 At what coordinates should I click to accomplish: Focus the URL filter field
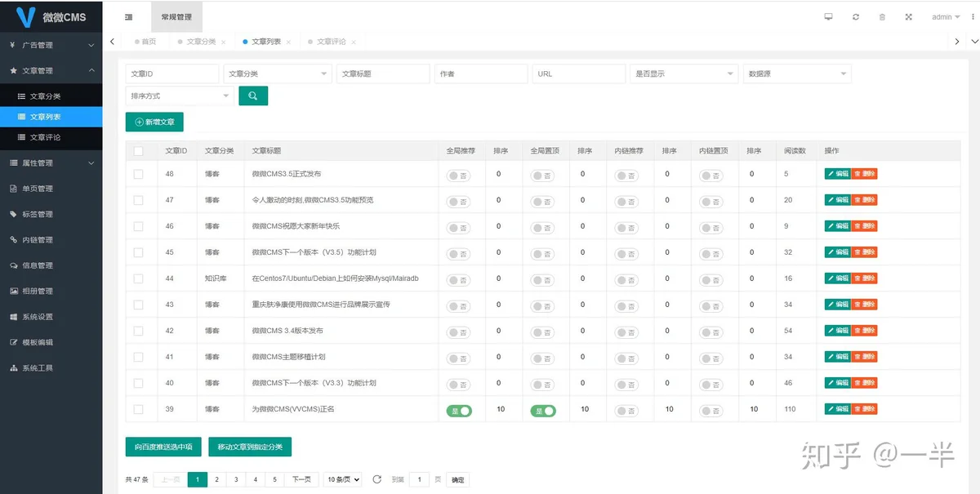pos(579,73)
